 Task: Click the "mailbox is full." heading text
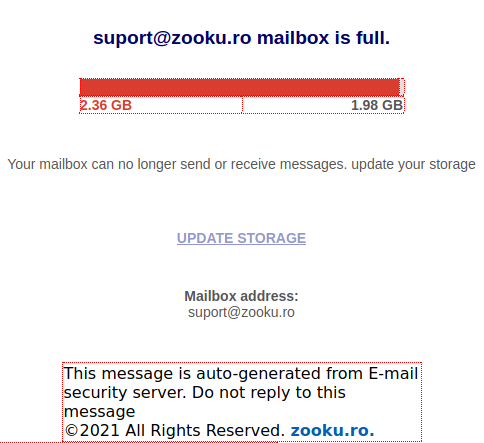pyautogui.click(x=323, y=37)
